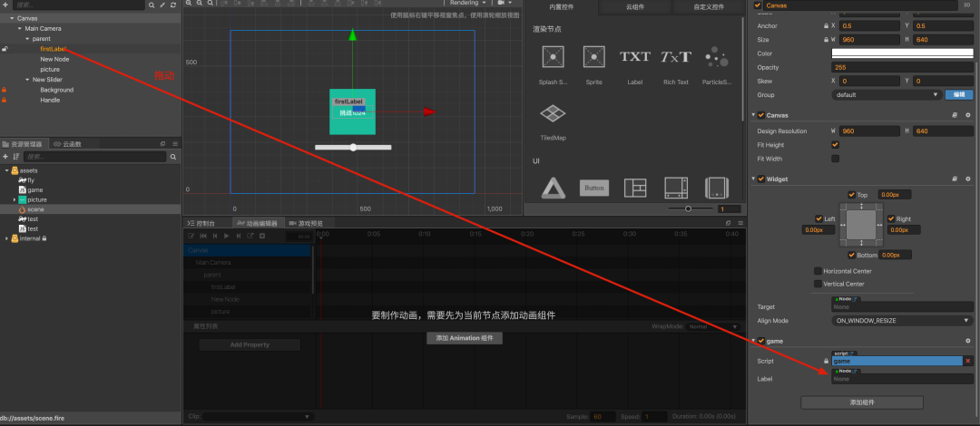The width and height of the screenshot is (980, 426).
Task: Collapse the New Slider node
Action: (27, 80)
